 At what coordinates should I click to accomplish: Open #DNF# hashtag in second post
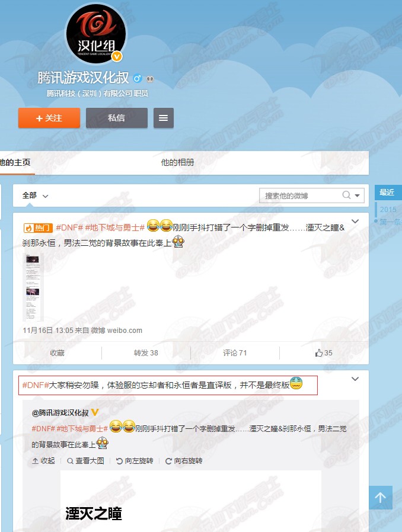[36, 385]
